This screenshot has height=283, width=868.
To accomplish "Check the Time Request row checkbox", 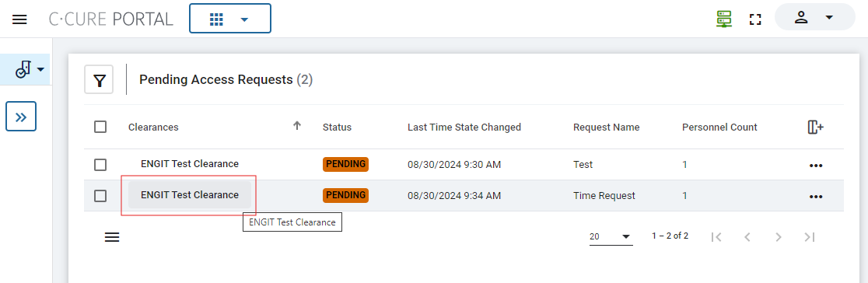I will tap(100, 195).
